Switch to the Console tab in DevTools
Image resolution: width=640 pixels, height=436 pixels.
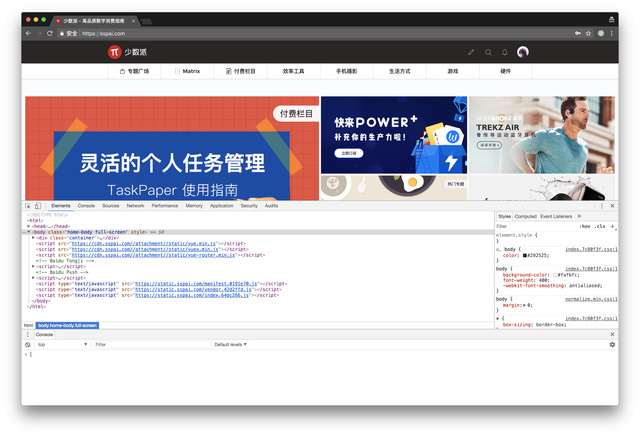pyautogui.click(x=86, y=206)
